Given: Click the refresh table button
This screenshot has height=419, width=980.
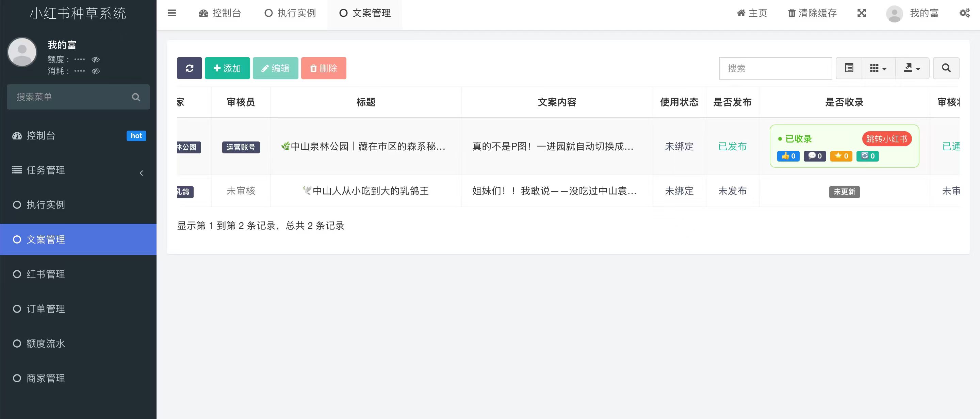Looking at the screenshot, I should [189, 68].
